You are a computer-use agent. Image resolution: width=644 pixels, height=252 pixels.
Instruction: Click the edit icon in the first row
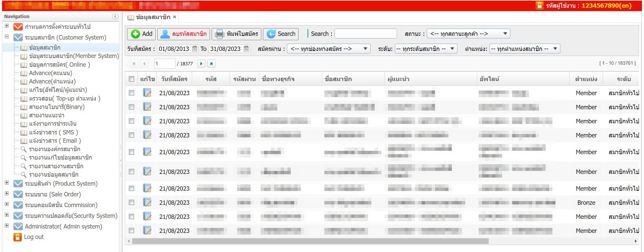coord(147,93)
